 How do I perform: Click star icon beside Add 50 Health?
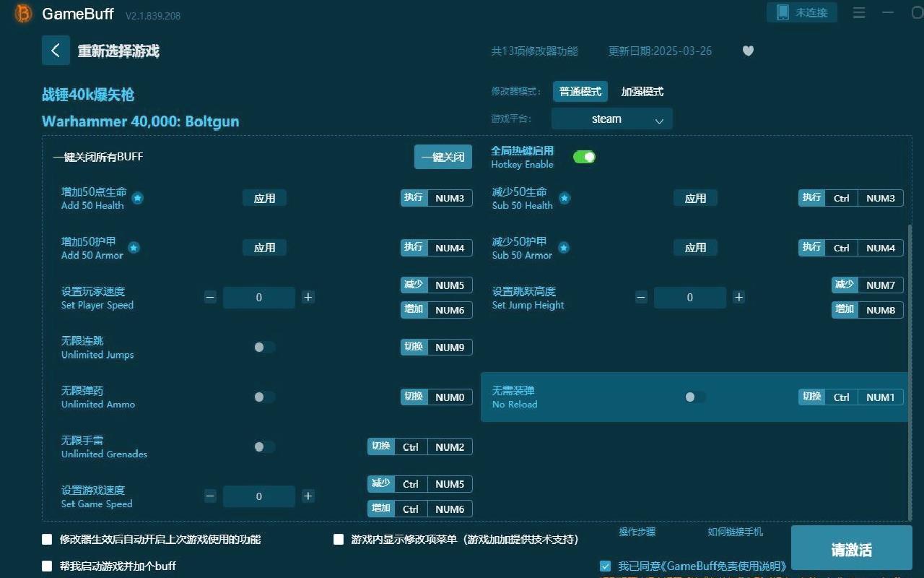coord(137,198)
